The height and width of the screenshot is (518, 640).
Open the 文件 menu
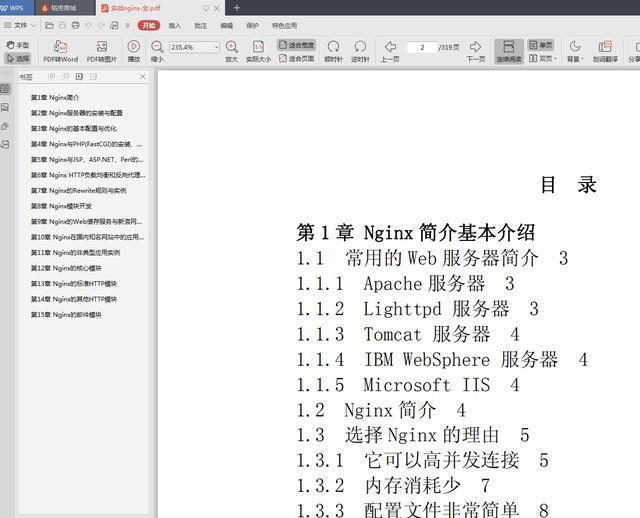[x=20, y=25]
